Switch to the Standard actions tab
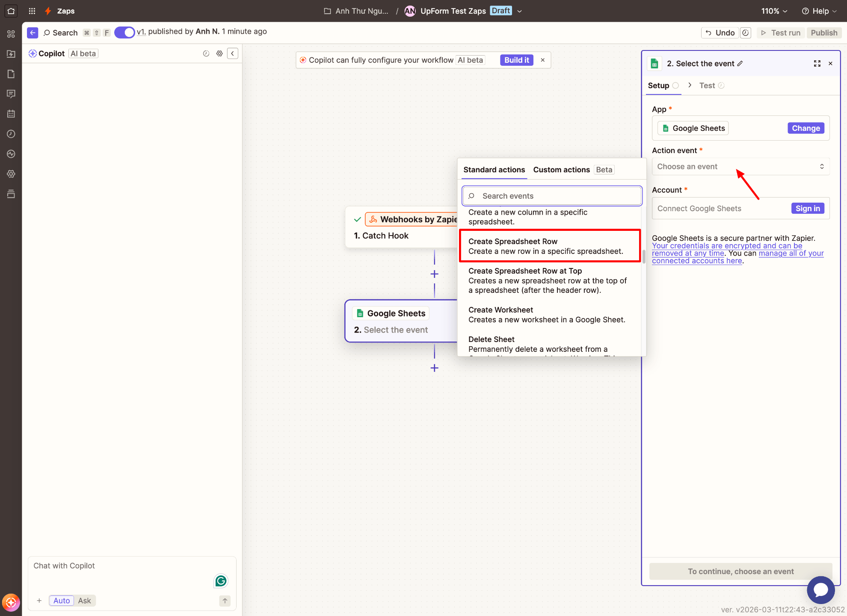 [494, 170]
